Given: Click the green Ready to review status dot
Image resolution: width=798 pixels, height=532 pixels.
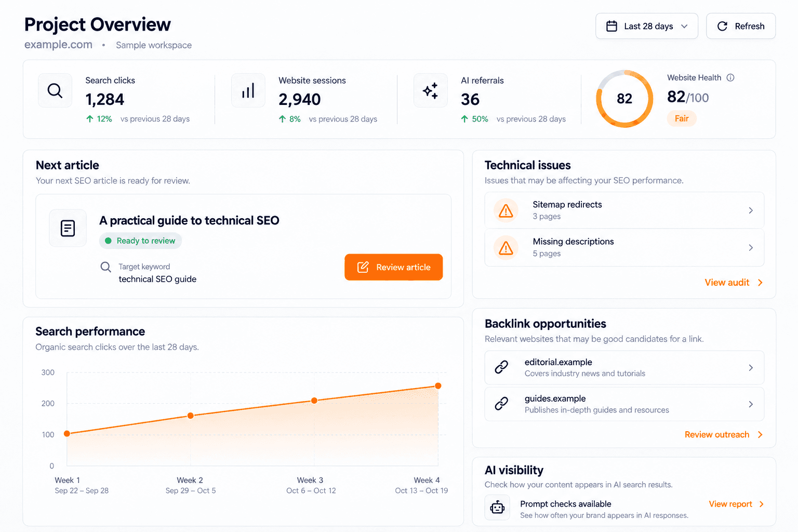Looking at the screenshot, I should tap(108, 241).
